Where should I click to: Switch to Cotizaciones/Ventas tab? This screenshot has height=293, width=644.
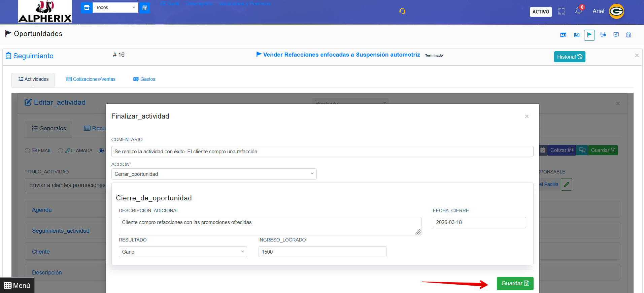tap(91, 79)
